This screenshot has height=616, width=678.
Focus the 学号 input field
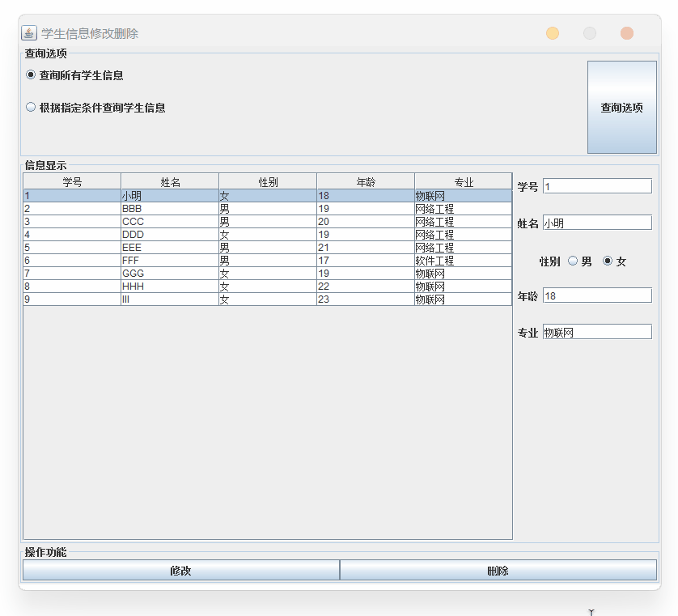click(x=597, y=186)
